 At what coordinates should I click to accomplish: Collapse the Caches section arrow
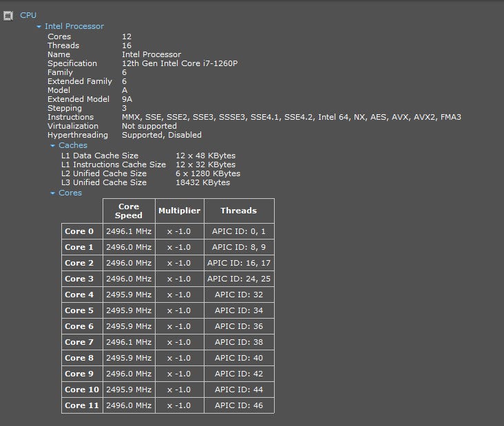[x=53, y=145]
